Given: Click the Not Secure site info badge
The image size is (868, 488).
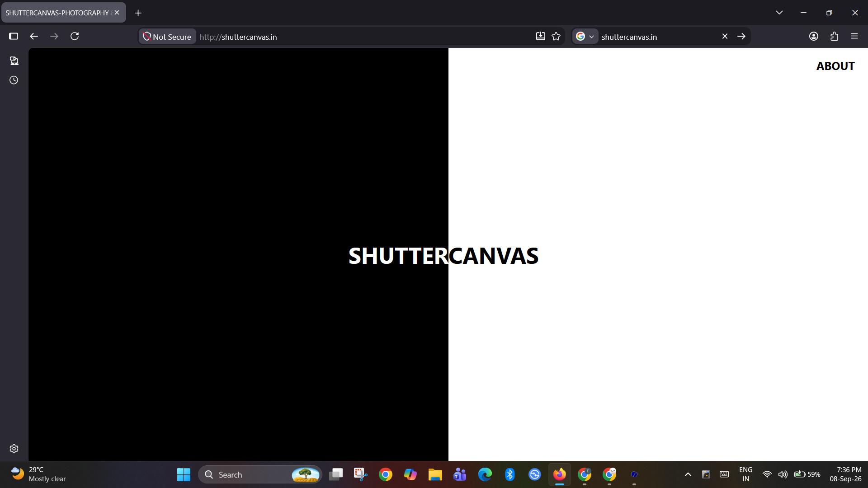Looking at the screenshot, I should pyautogui.click(x=167, y=37).
